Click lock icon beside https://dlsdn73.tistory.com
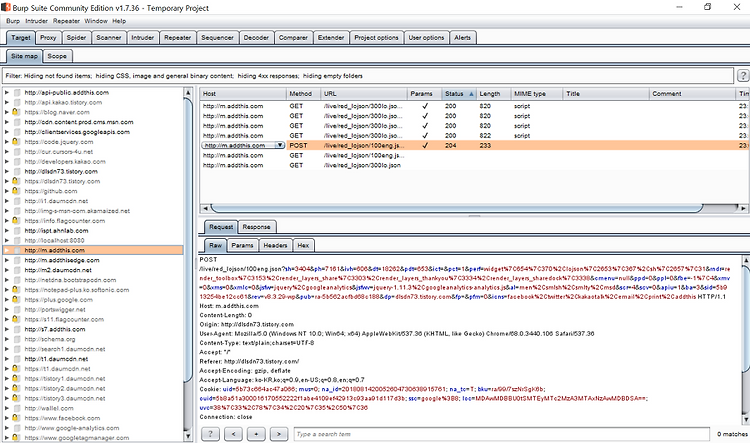 (16, 181)
